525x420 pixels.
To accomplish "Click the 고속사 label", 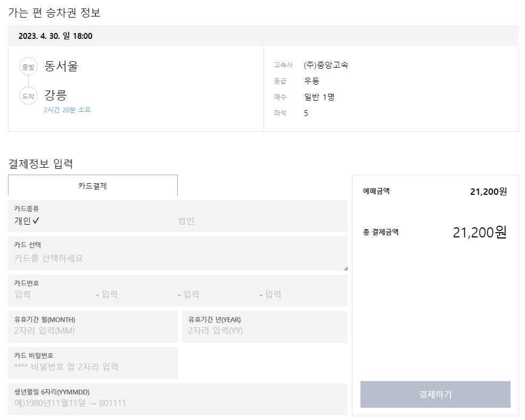I will [283, 65].
